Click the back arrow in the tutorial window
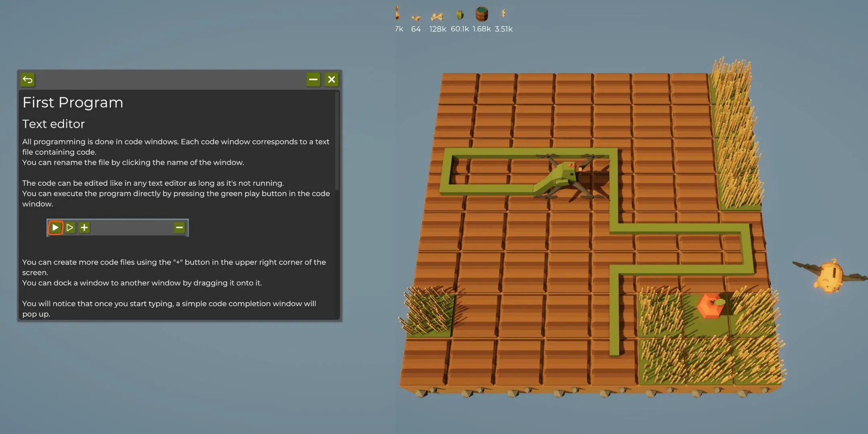Screen dimensions: 868x434 pos(28,80)
